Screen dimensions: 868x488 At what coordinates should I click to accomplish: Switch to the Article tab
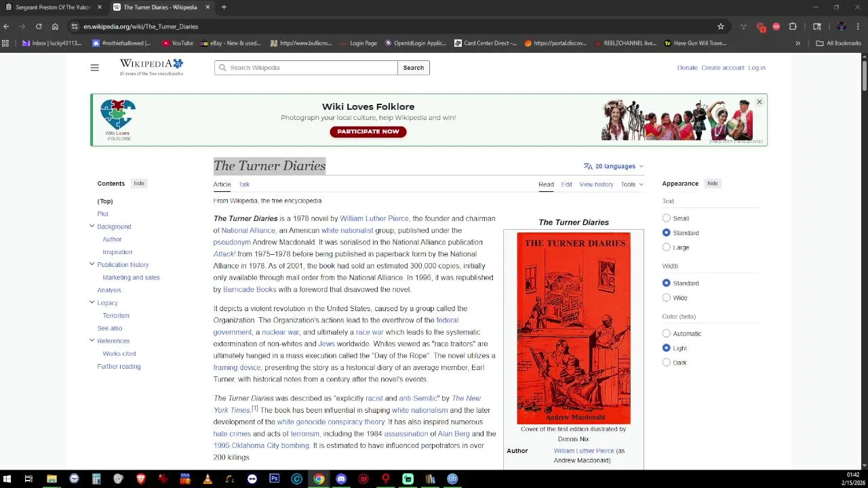coord(222,184)
